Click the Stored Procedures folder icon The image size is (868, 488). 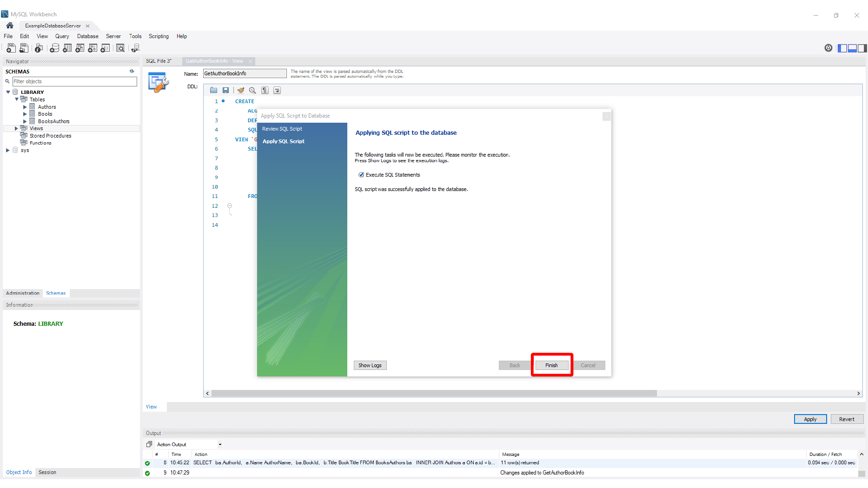pos(24,135)
